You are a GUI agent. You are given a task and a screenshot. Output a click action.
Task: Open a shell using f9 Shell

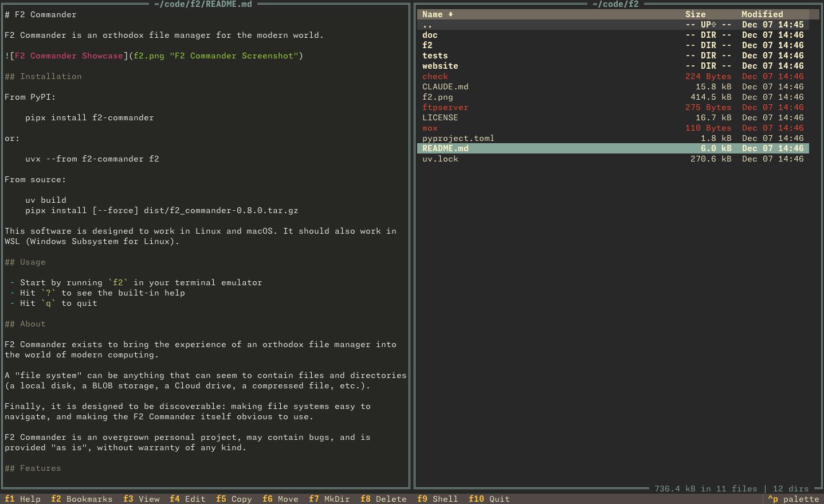tap(437, 499)
